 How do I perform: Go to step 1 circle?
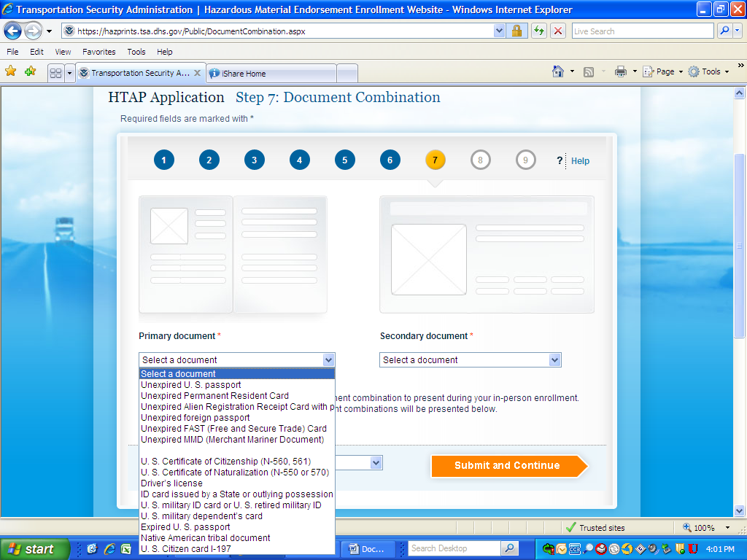(x=164, y=160)
